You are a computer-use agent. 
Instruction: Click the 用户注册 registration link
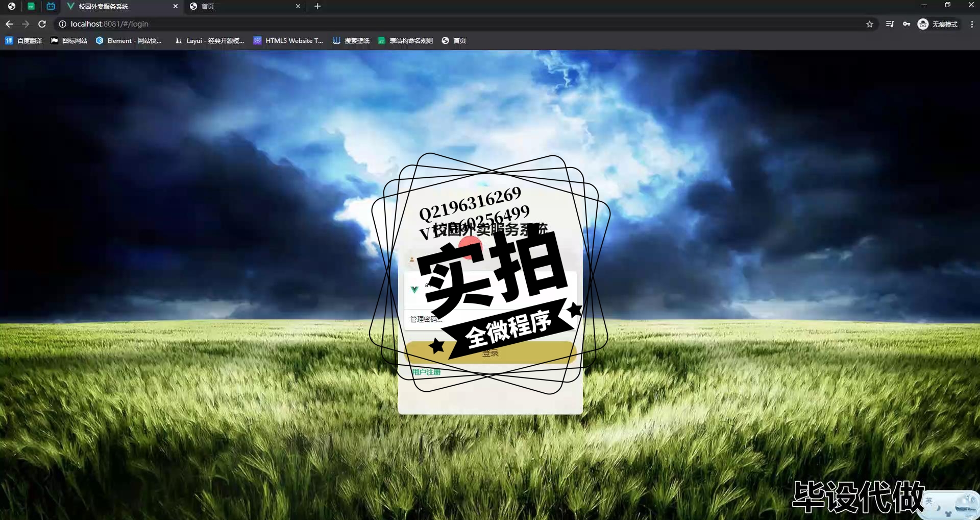coord(426,372)
